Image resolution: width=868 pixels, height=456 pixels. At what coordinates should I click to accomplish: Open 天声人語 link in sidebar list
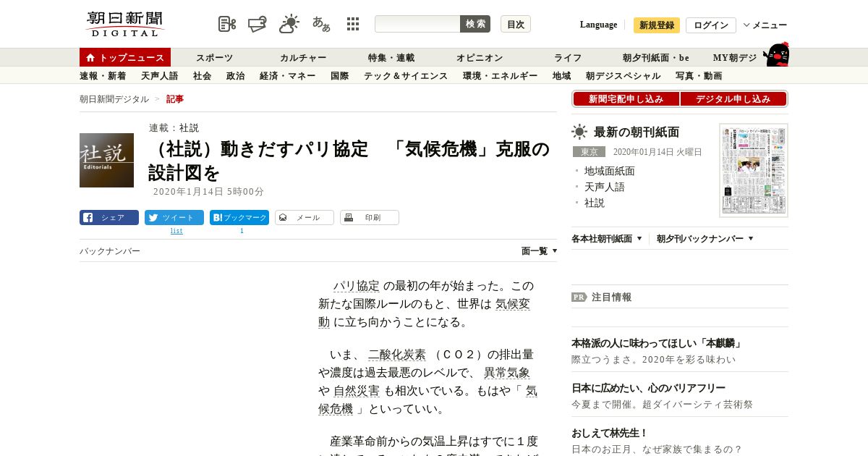(605, 187)
